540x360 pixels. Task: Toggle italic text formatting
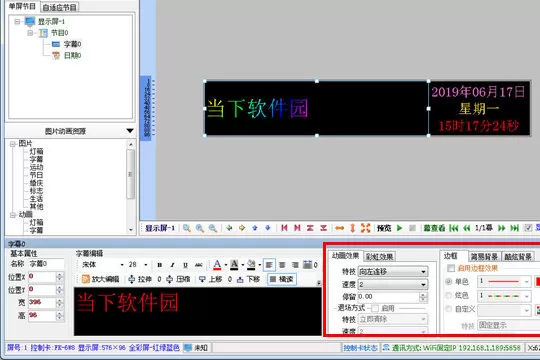172,265
